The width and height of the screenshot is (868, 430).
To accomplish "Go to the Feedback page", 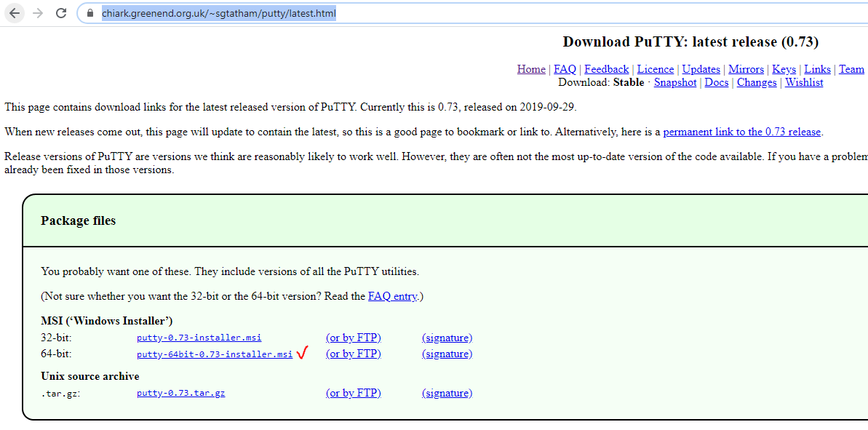I will point(606,69).
